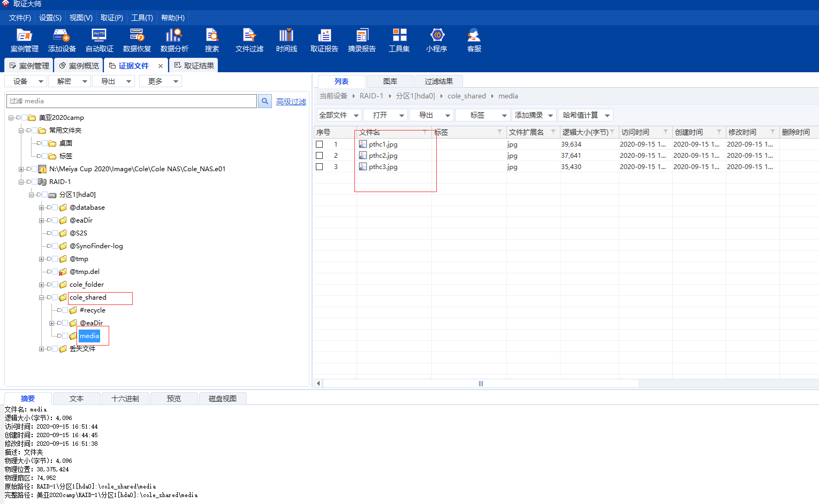
Task: Open the 文件过滤 file filter tool
Action: (249, 40)
